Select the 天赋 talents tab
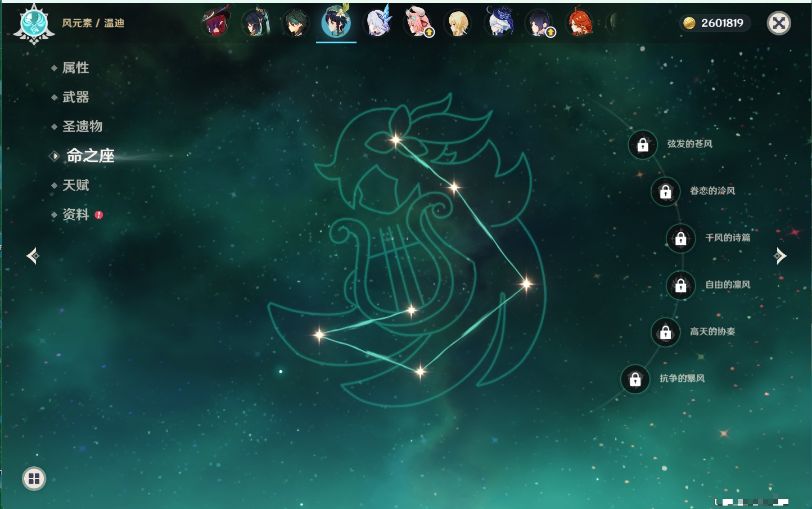Image resolution: width=812 pixels, height=509 pixels. tap(75, 186)
